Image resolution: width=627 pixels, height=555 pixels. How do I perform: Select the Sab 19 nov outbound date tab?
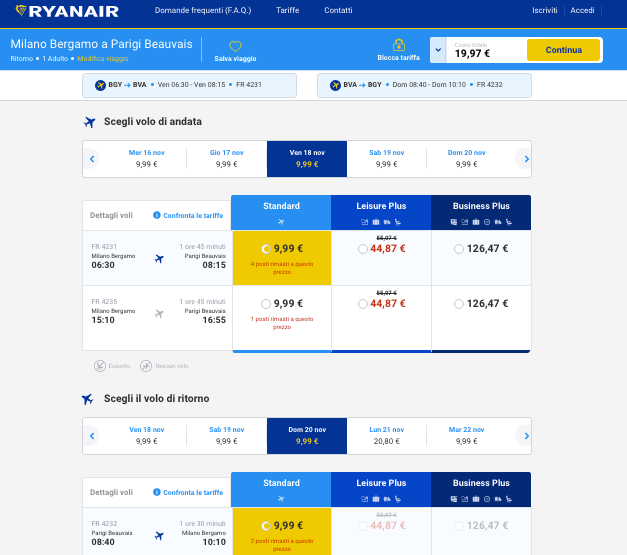(x=386, y=158)
